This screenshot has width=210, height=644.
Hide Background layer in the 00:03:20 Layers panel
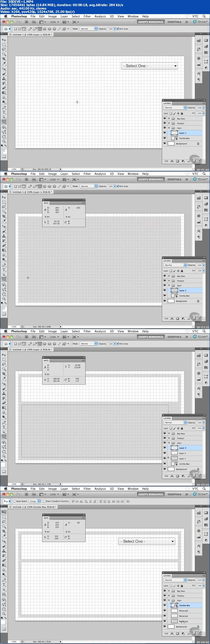point(165,301)
